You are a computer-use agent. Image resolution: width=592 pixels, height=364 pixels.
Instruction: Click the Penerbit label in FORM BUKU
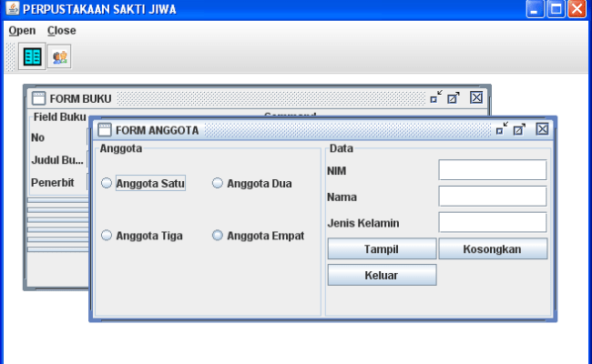tap(53, 183)
